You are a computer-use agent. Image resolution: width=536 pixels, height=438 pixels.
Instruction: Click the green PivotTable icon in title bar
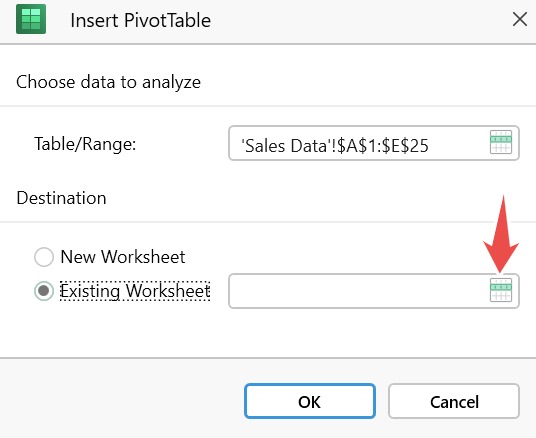pos(31,19)
